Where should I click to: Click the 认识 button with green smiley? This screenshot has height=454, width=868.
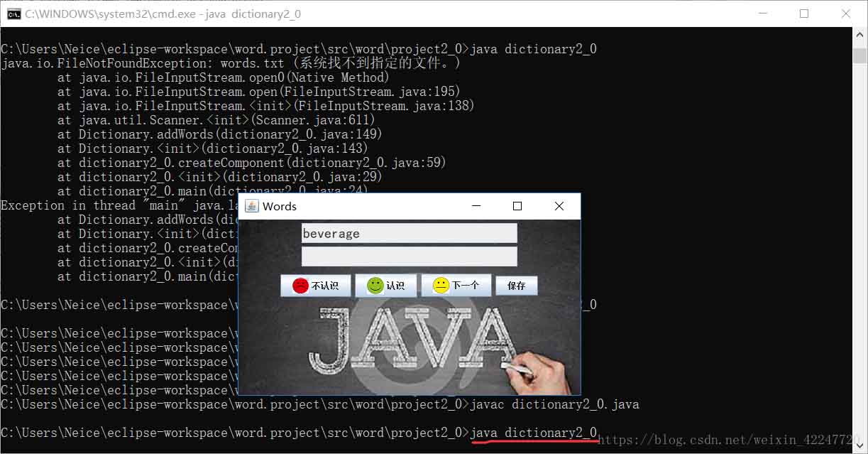coord(386,286)
